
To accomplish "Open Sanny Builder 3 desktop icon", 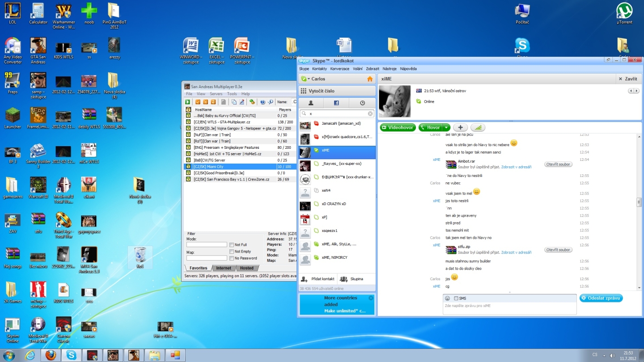I will pyautogui.click(x=38, y=156).
